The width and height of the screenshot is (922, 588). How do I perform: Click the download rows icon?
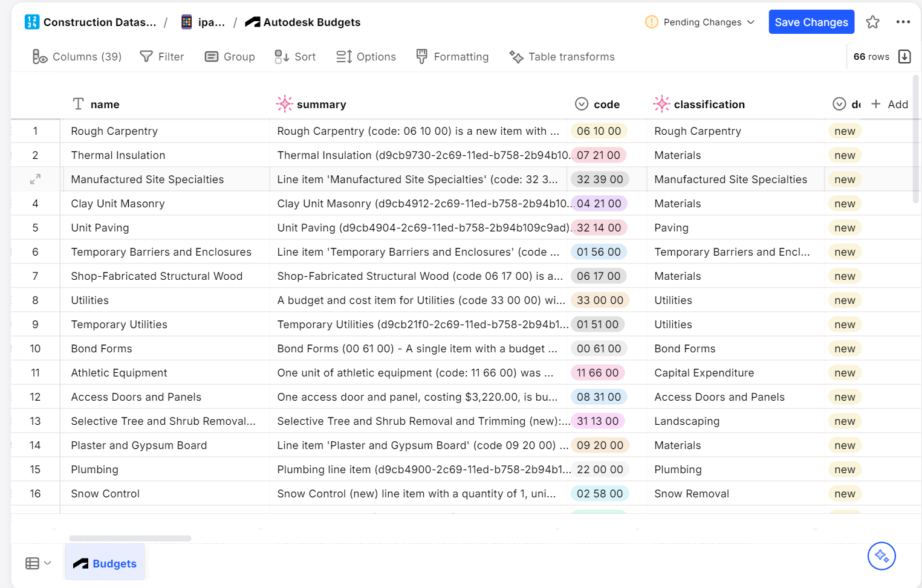pos(904,57)
